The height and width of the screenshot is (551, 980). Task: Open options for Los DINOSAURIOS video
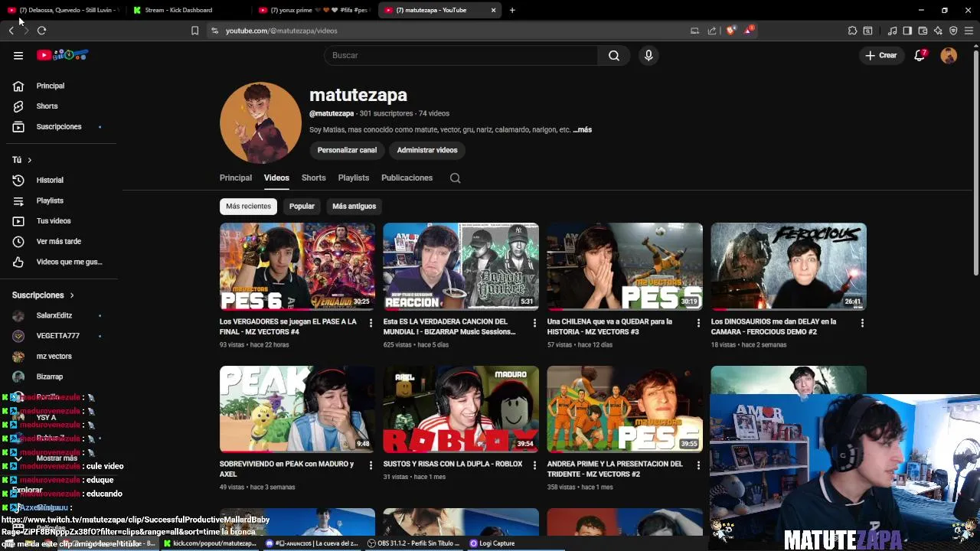[x=862, y=323]
